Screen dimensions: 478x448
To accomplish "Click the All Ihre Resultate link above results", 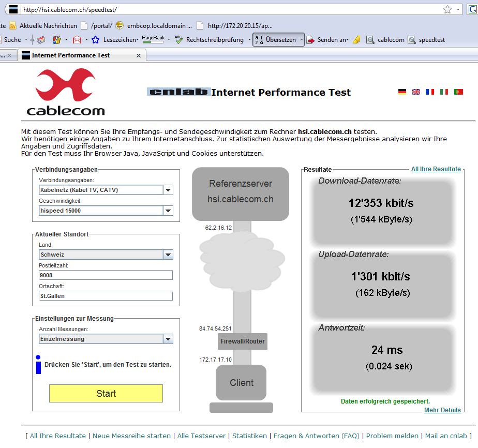I will pyautogui.click(x=436, y=169).
